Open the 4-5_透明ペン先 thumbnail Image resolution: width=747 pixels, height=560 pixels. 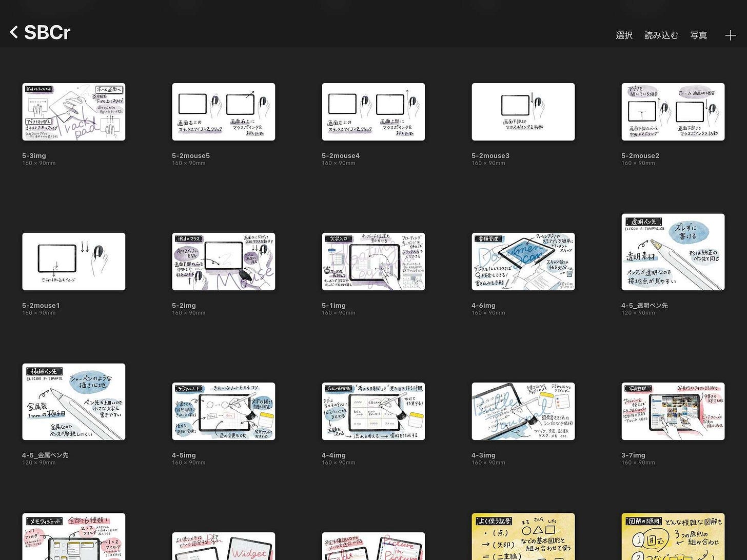(x=673, y=252)
